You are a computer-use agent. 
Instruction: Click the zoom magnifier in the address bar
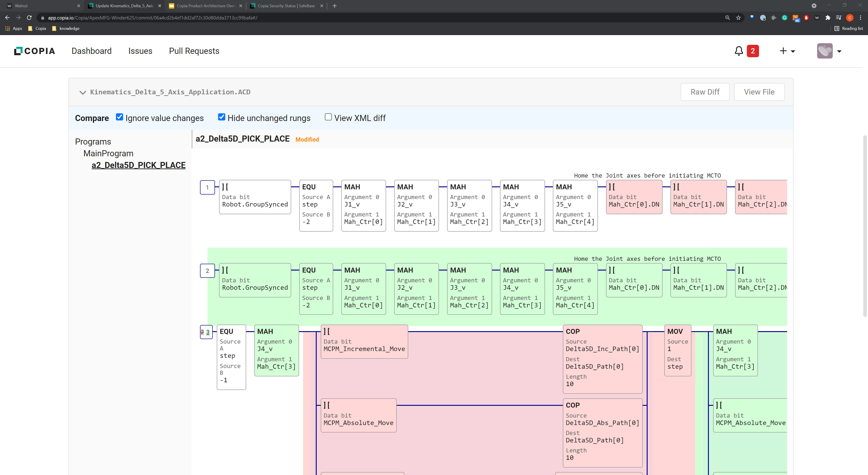[x=728, y=18]
